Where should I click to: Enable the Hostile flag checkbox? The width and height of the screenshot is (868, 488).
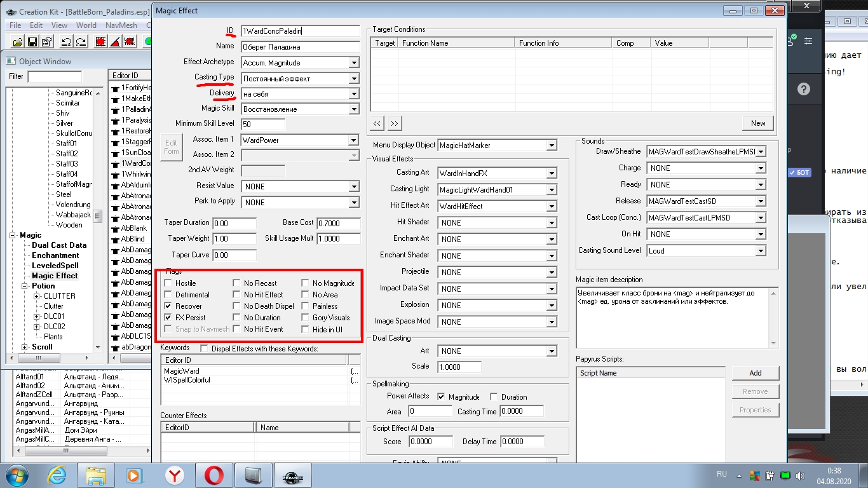[168, 283]
